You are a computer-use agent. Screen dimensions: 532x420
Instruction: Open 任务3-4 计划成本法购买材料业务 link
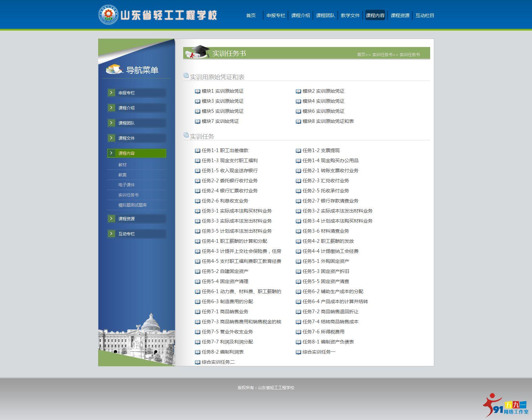(337, 221)
